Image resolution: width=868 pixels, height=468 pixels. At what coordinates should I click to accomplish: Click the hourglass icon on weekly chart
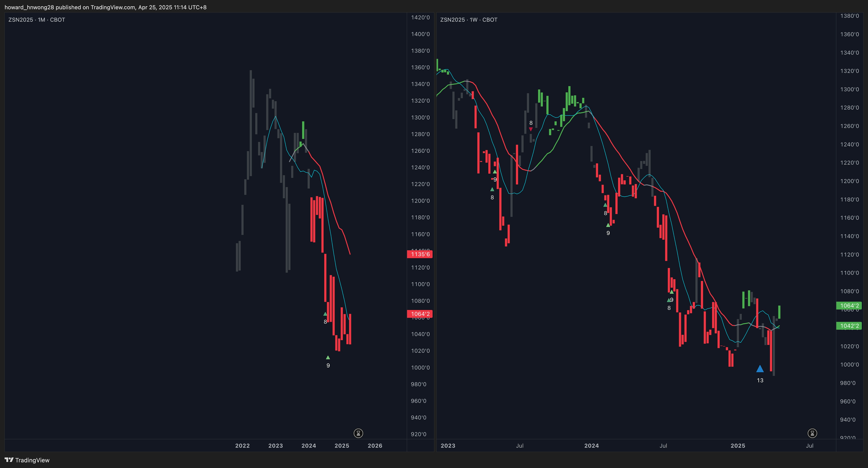coord(812,433)
